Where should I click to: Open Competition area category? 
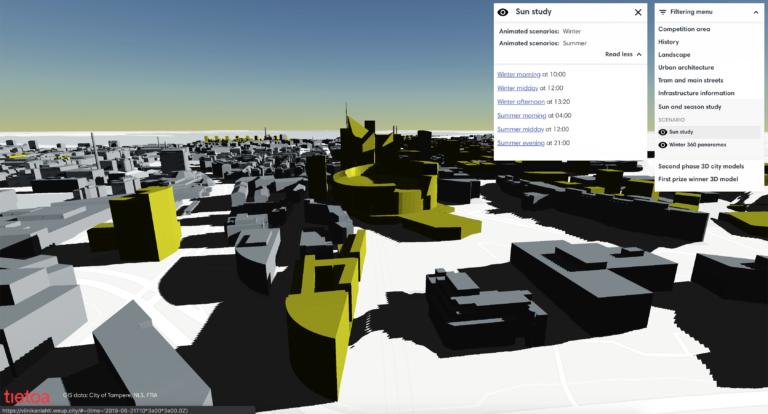[684, 29]
